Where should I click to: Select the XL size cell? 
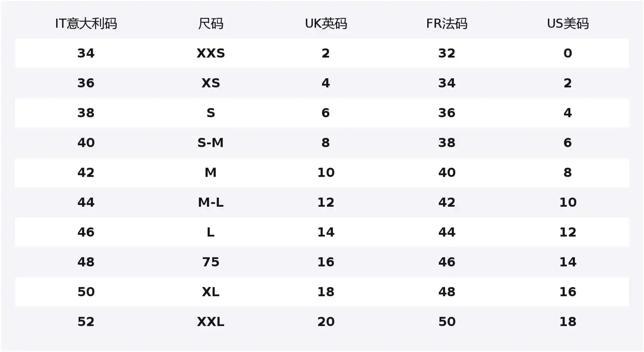[x=210, y=292]
